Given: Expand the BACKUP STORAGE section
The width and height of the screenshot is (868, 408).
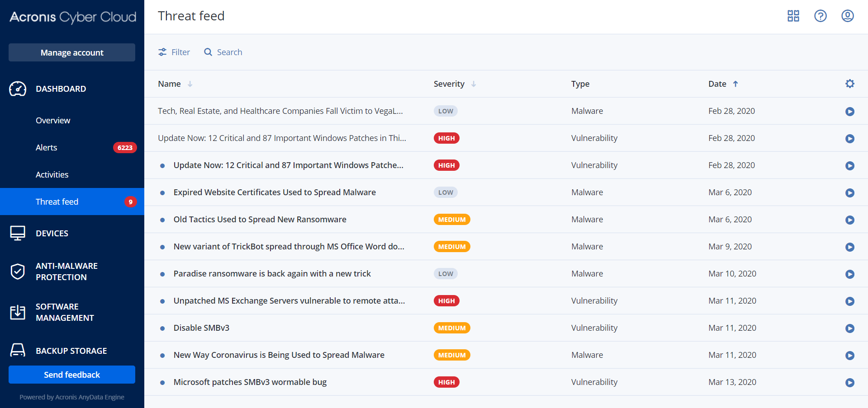Looking at the screenshot, I should coord(72,351).
